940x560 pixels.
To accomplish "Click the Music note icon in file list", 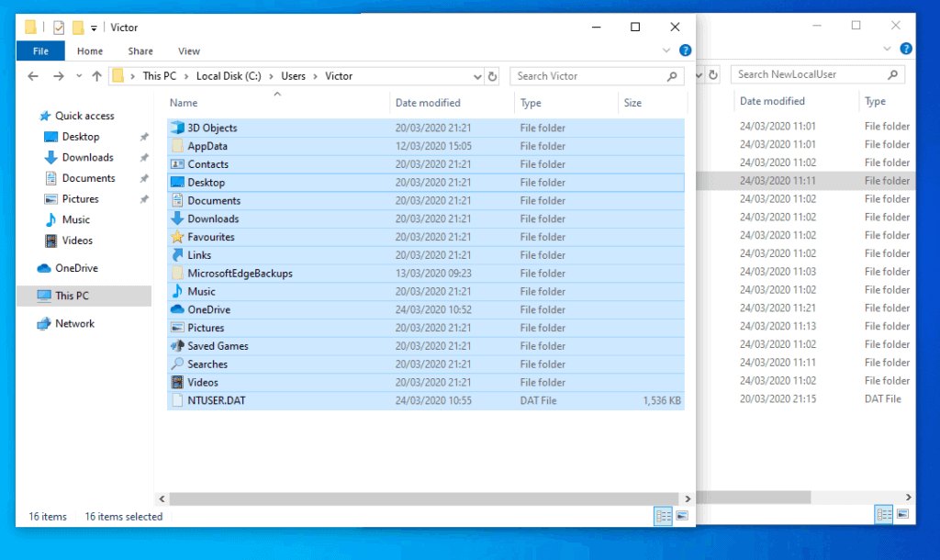I will pyautogui.click(x=177, y=291).
